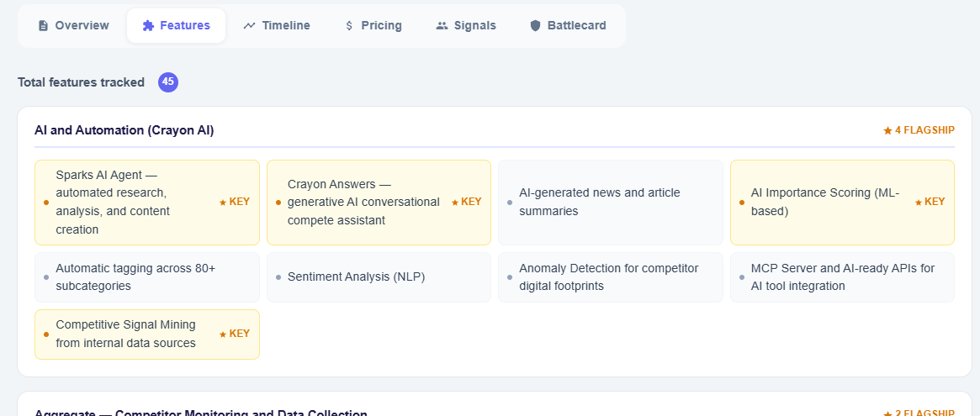This screenshot has height=416, width=980.
Task: Select the Anomaly Detection feature card
Action: coord(611,277)
